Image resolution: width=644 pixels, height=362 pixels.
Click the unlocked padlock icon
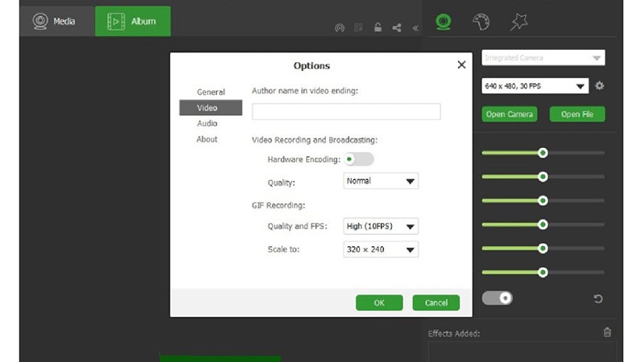click(378, 28)
